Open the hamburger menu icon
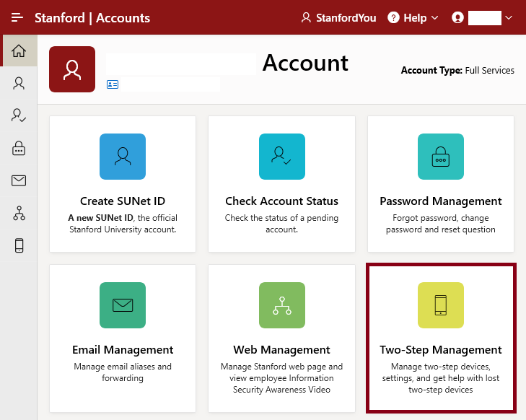526x420 pixels. click(x=17, y=17)
